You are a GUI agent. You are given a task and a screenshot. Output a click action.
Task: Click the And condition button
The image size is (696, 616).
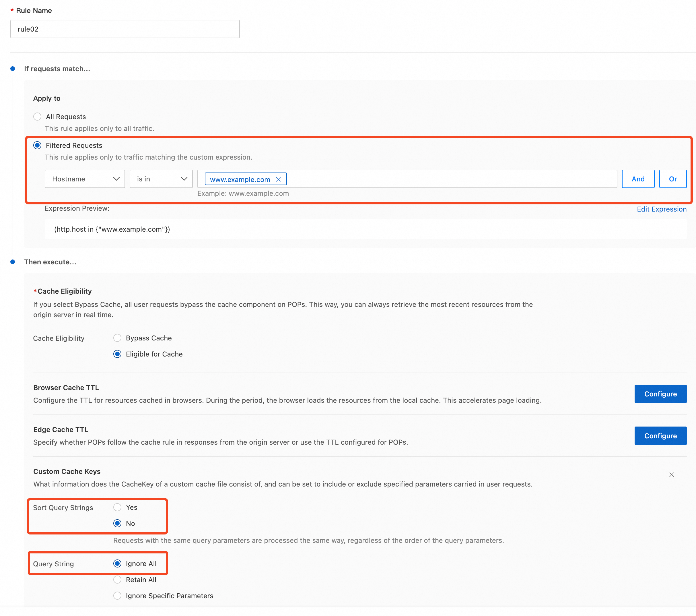pos(638,179)
